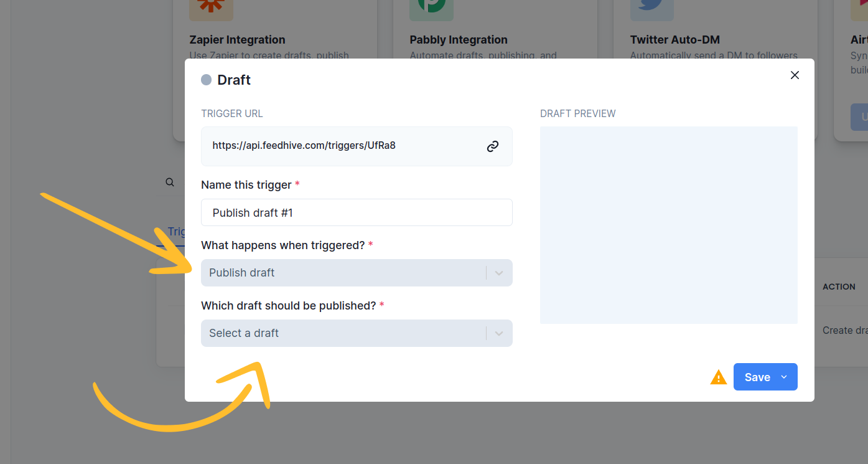Copy the trigger URL with the link icon
This screenshot has width=868, height=464.
[493, 146]
